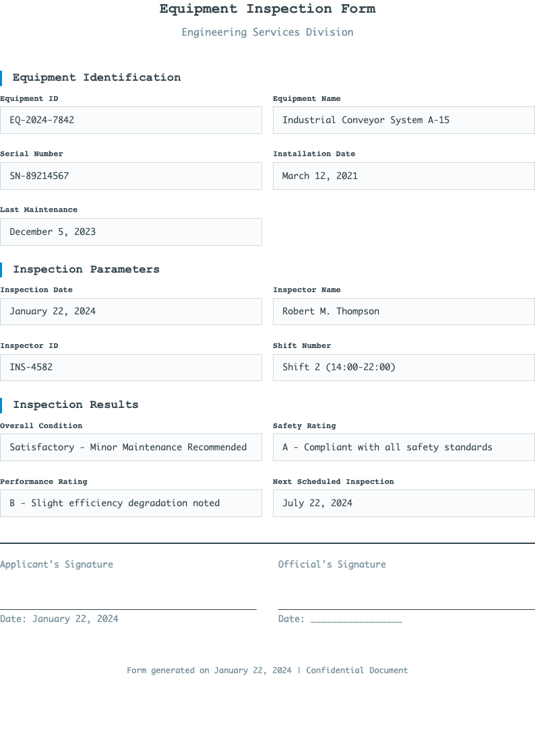Click the Serial Number field

(x=131, y=176)
